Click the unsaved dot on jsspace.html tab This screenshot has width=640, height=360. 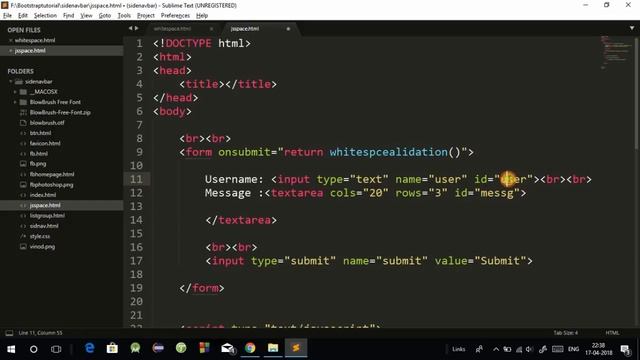[x=288, y=29]
